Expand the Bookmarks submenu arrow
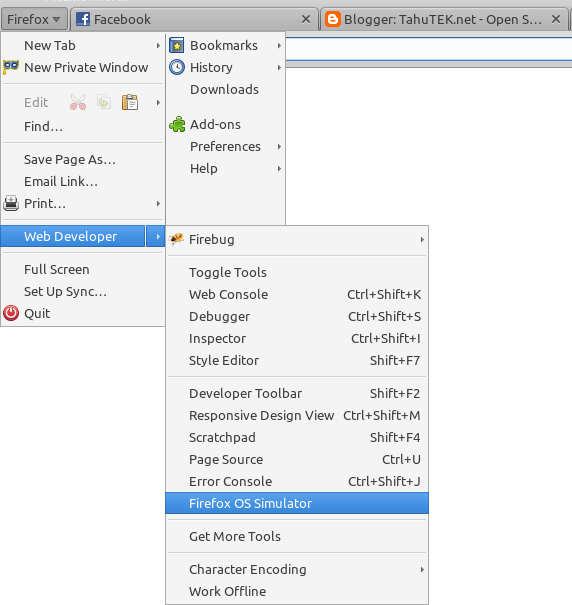The image size is (572, 605). 279,46
